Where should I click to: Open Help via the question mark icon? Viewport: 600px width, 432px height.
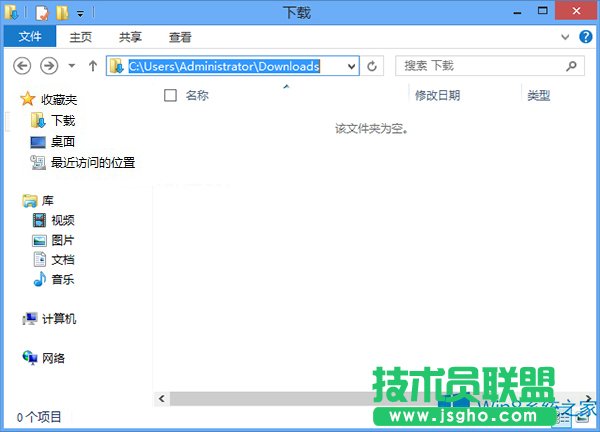point(585,37)
